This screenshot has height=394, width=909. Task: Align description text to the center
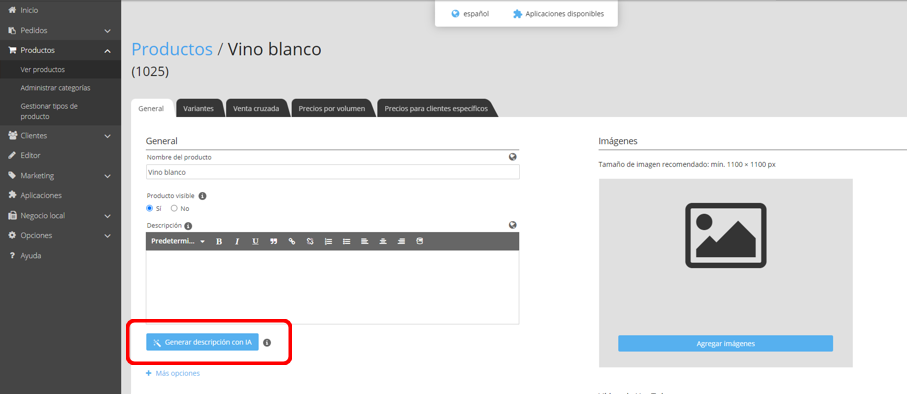(383, 241)
